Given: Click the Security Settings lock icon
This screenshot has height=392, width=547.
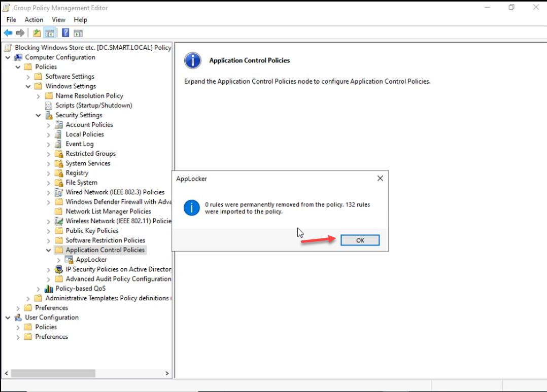Looking at the screenshot, I should tap(49, 115).
